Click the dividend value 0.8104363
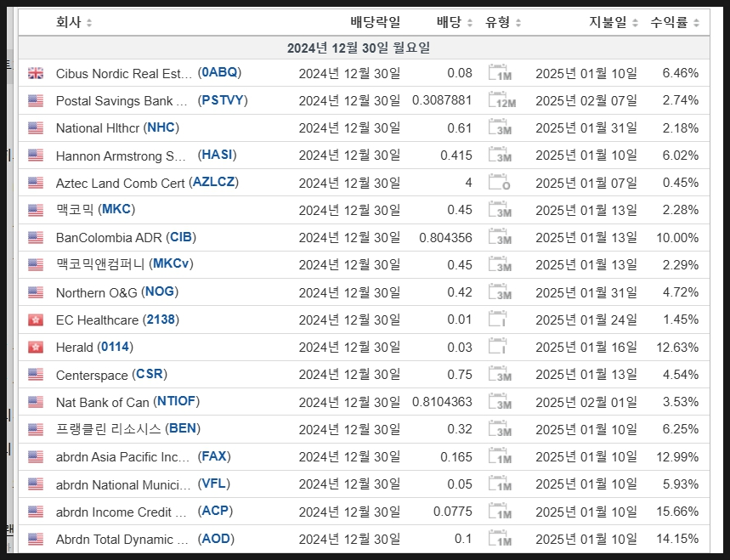730x560 pixels. coord(442,402)
